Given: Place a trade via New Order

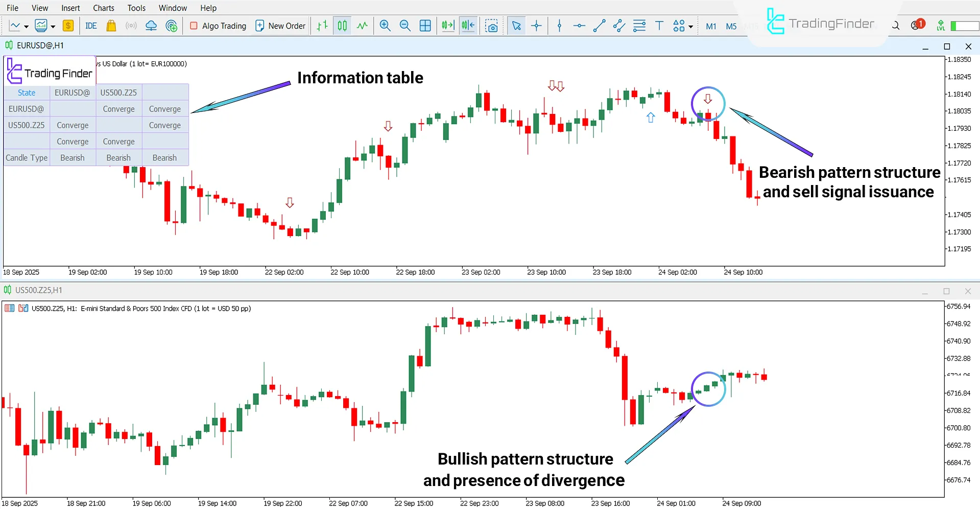Looking at the screenshot, I should [x=280, y=26].
